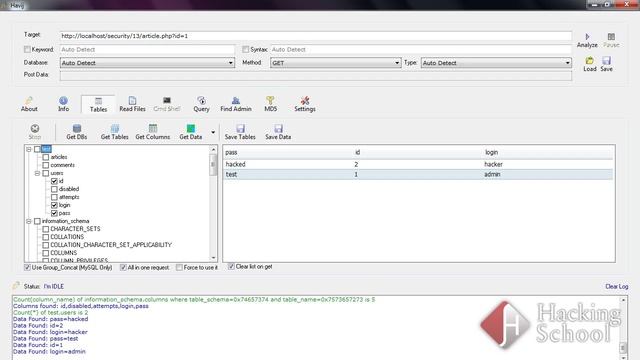Click the Get Data icon
Screen dimensions: 640x360
pos(191,129)
